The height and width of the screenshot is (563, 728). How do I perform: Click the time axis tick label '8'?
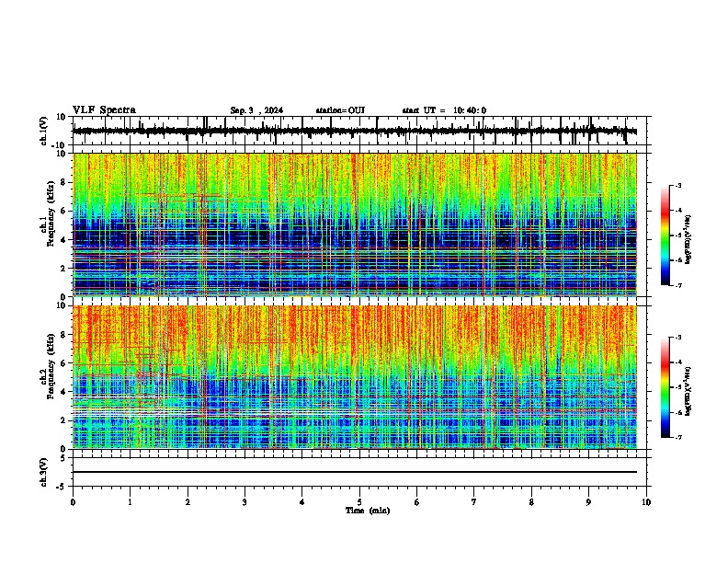click(531, 502)
